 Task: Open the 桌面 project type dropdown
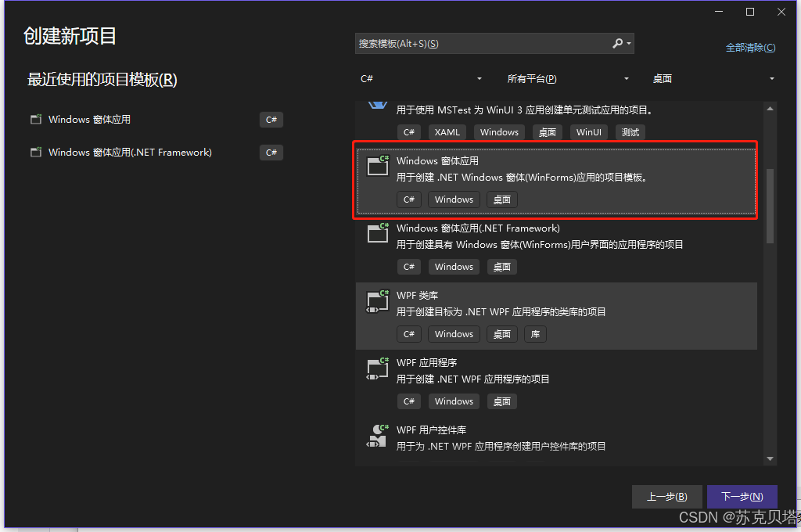click(713, 79)
